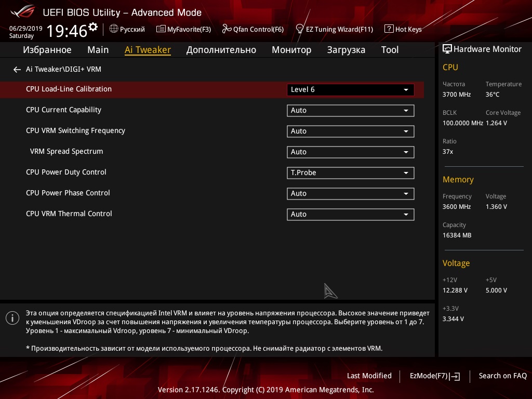Switch to Main tab

tap(98, 50)
